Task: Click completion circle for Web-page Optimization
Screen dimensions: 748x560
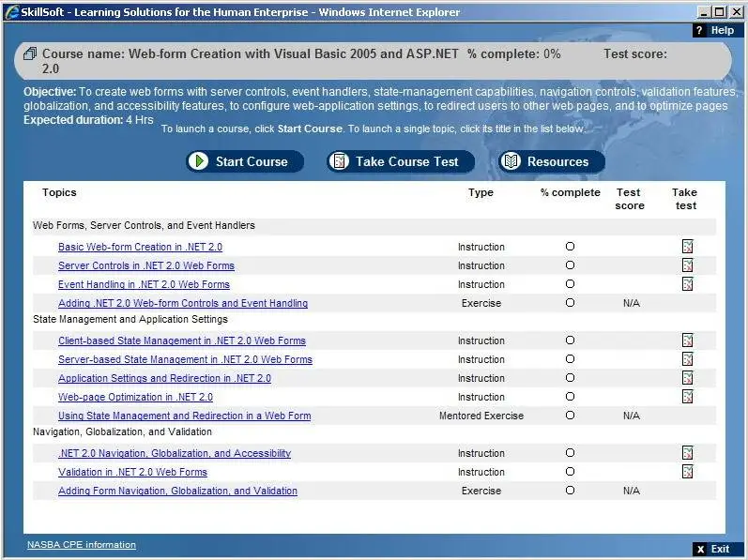Action: click(570, 397)
